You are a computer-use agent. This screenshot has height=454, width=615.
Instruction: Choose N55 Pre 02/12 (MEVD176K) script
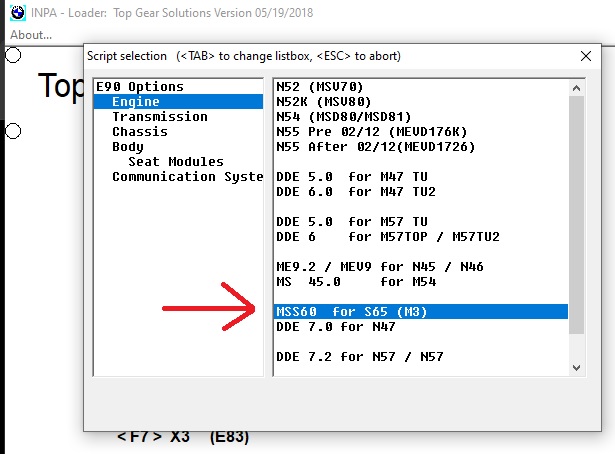[x=421, y=132]
